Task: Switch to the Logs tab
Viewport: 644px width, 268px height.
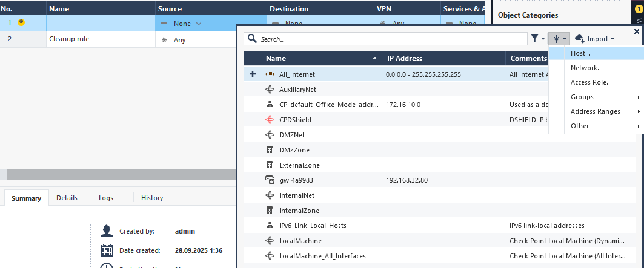Action: 106,198
